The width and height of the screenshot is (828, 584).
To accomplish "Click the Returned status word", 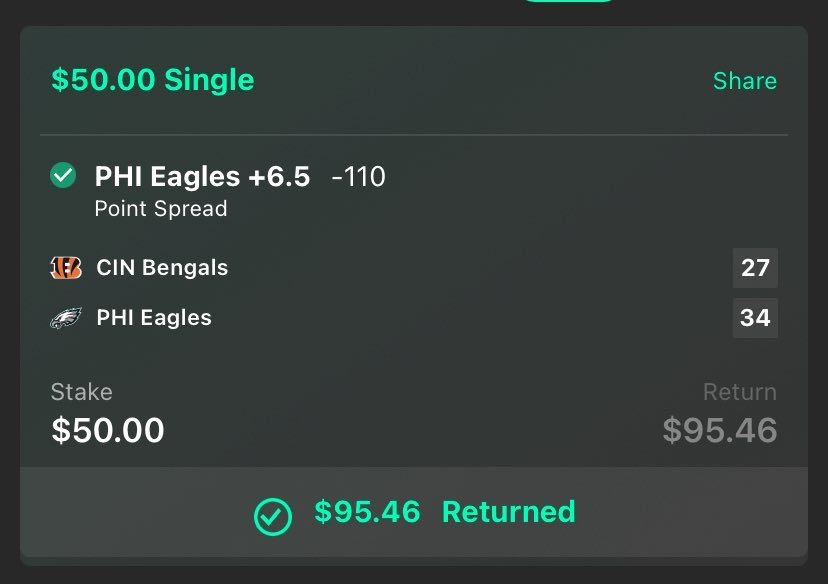I will point(509,512).
